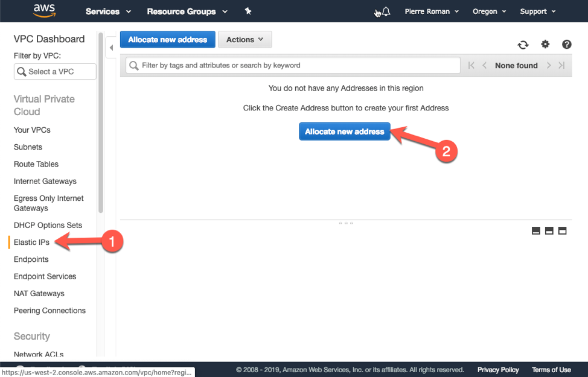Viewport: 588px width, 377px height.
Task: Open VPC Dashboard link
Action: coord(49,39)
